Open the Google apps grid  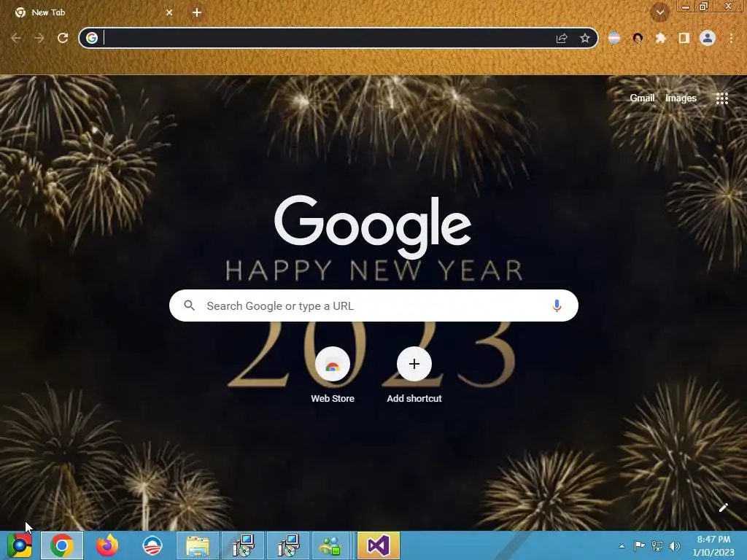click(722, 98)
